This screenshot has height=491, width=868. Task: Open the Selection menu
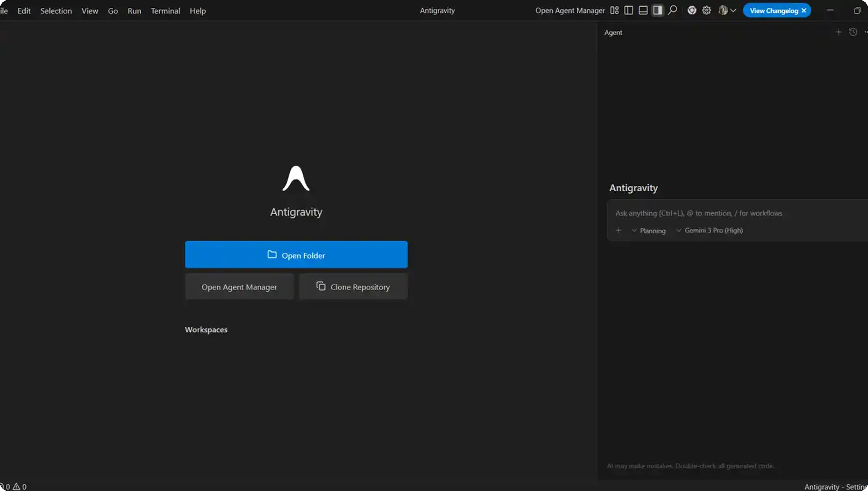tap(56, 11)
